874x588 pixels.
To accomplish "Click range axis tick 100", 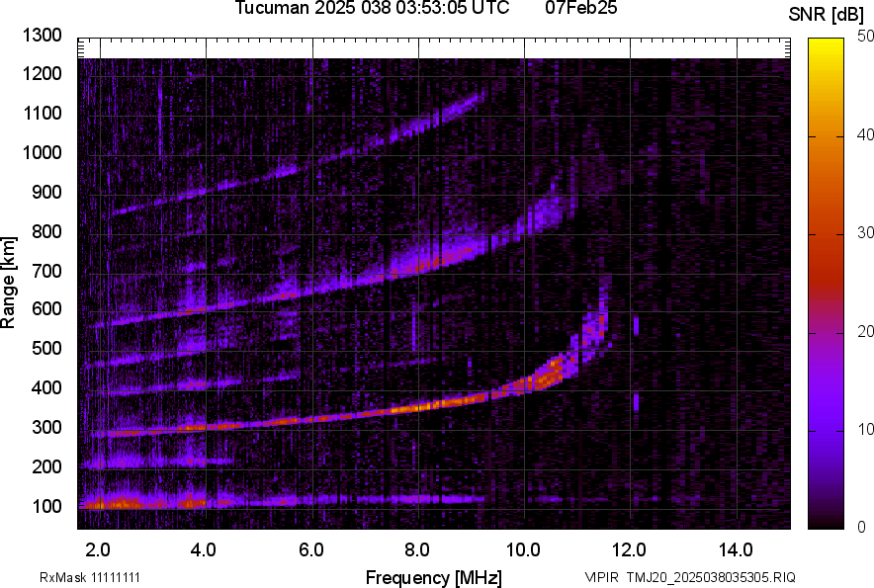I will click(x=46, y=506).
